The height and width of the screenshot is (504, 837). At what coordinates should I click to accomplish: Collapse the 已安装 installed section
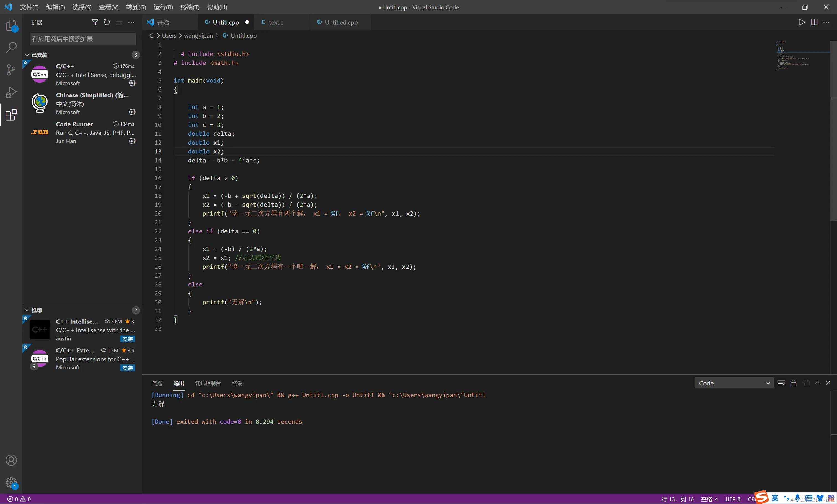click(27, 55)
